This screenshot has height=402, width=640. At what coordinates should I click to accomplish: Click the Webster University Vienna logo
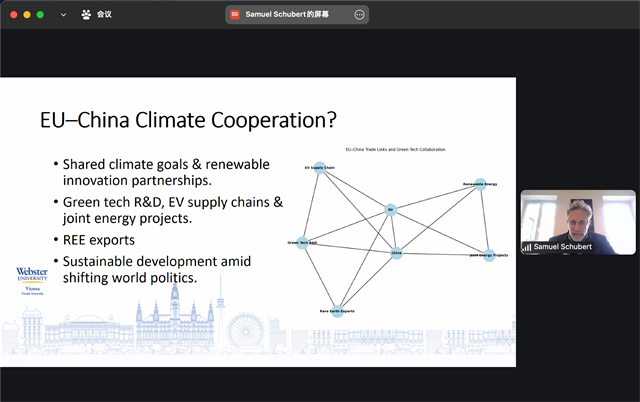32,281
